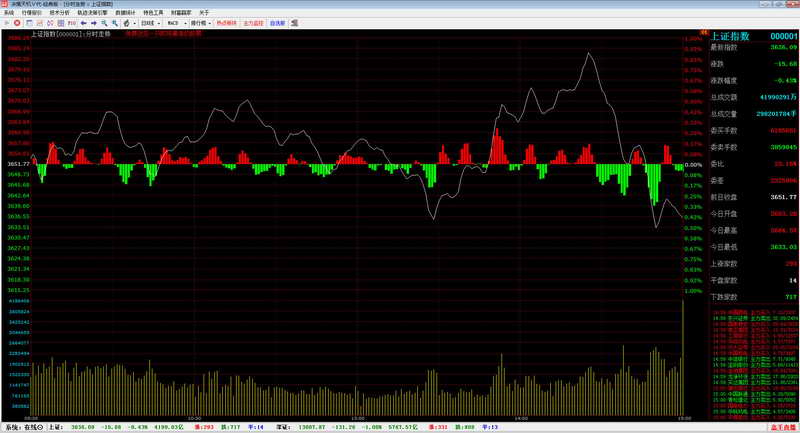Click the last icon on the toolbar right end

pos(294,23)
